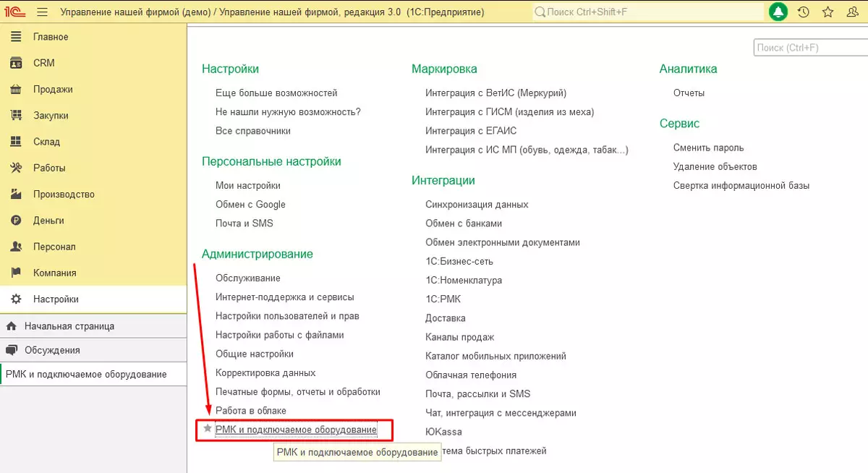868x473 pixels.
Task: Open Отчеты under Аналитика
Action: pos(689,93)
